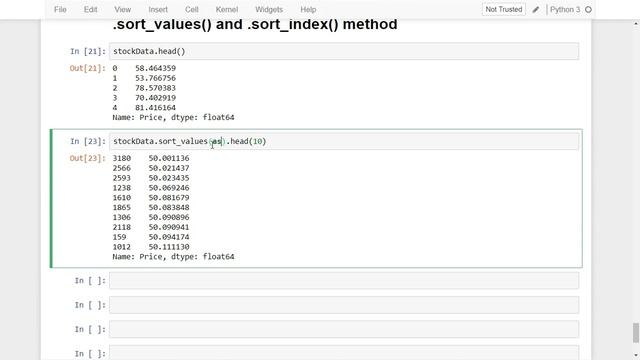
Task: Click the pencil edit-mode icon
Action: pyautogui.click(x=536, y=9)
